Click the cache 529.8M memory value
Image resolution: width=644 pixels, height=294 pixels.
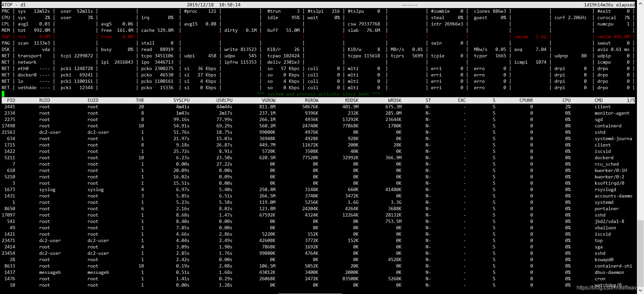157,30
